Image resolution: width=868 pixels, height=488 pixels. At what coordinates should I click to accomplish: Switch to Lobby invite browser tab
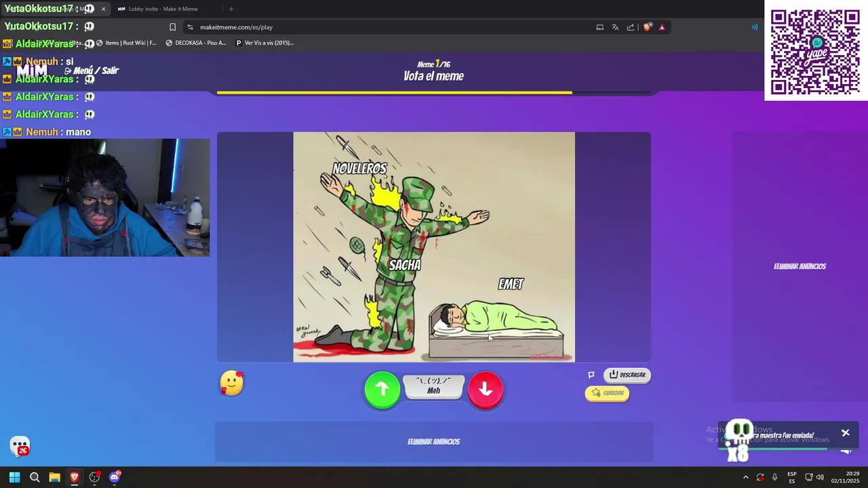click(x=163, y=9)
